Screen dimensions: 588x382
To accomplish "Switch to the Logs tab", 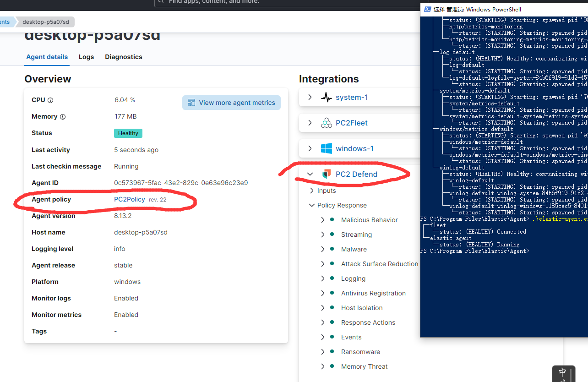I will coord(86,57).
